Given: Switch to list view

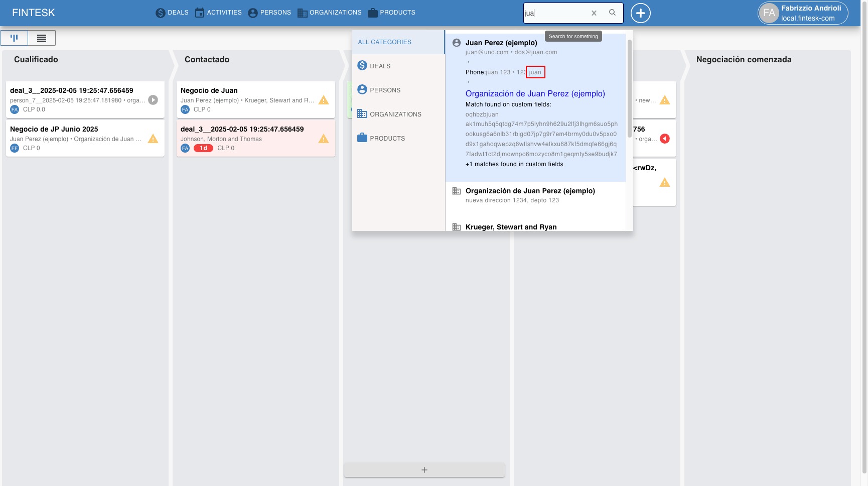Looking at the screenshot, I should coord(42,38).
